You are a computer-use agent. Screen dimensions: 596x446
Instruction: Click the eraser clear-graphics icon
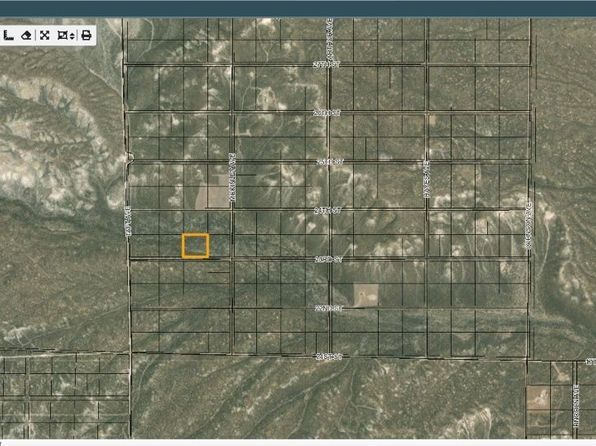26,36
